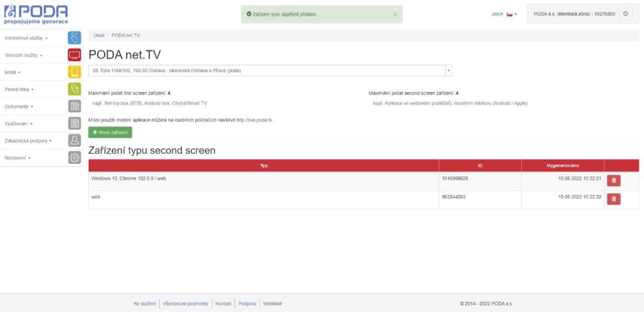Screen dimensions: 644x312
Task: Click the Zařízení typu second screen heading
Action: pyautogui.click(x=151, y=151)
